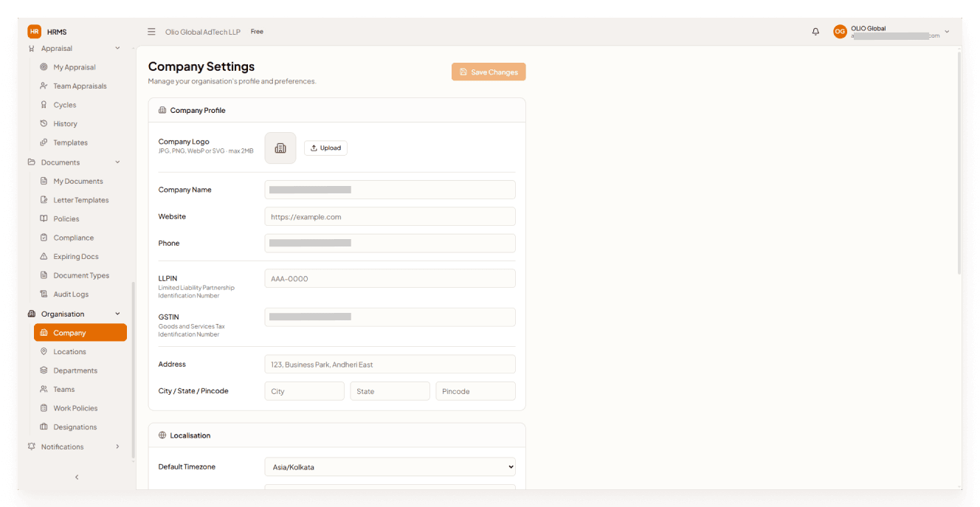Screen dimensions: 980x507
Task: Open the user account dropdown arrow
Action: 947,32
